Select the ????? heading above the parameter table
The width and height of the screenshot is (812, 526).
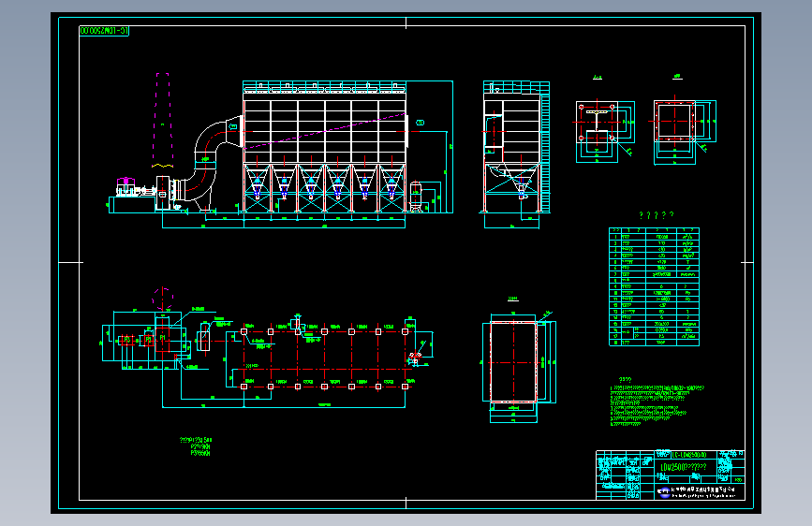[657, 215]
